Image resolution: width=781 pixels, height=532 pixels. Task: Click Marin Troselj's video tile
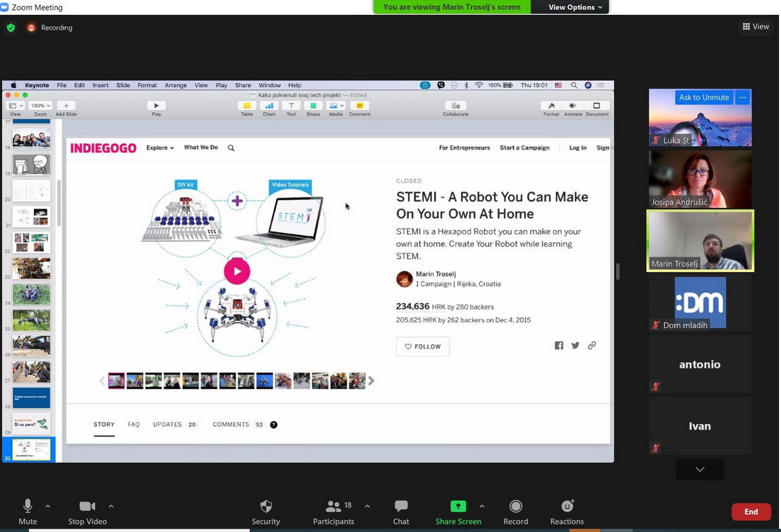pos(700,240)
